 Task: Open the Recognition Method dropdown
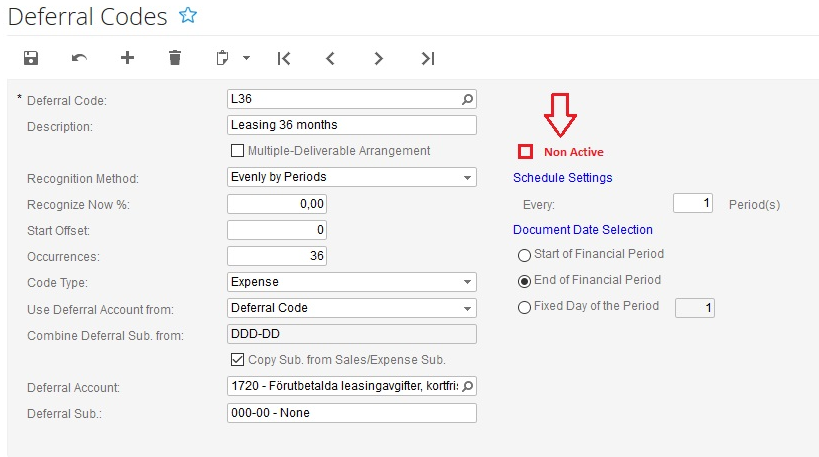(467, 178)
